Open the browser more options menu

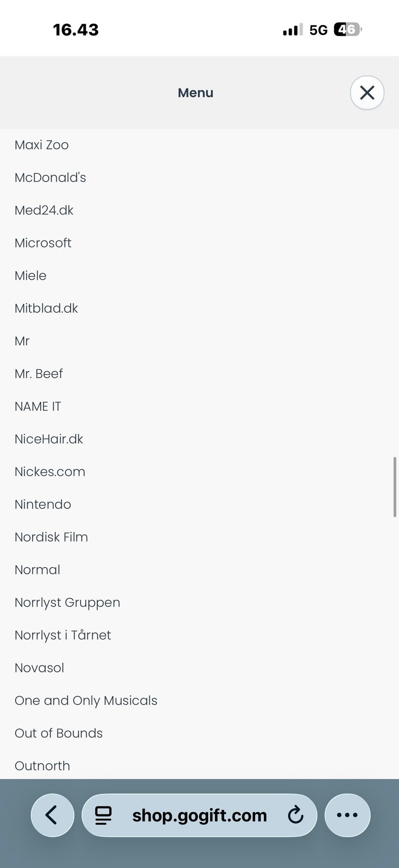click(x=347, y=815)
